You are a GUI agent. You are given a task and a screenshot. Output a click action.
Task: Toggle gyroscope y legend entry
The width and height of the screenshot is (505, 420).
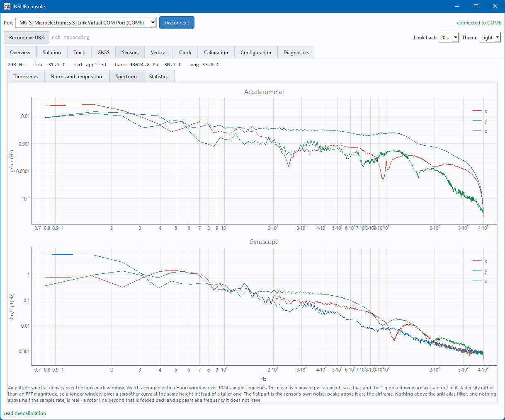pyautogui.click(x=480, y=271)
